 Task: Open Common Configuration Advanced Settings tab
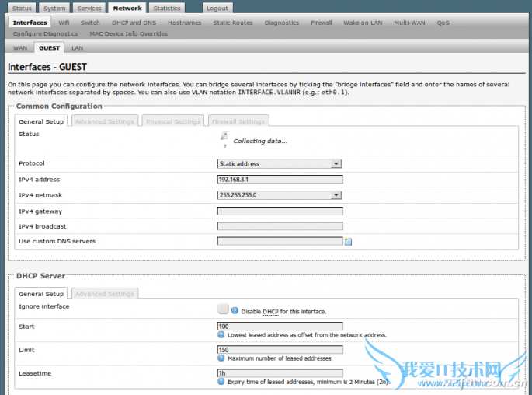[x=105, y=121]
